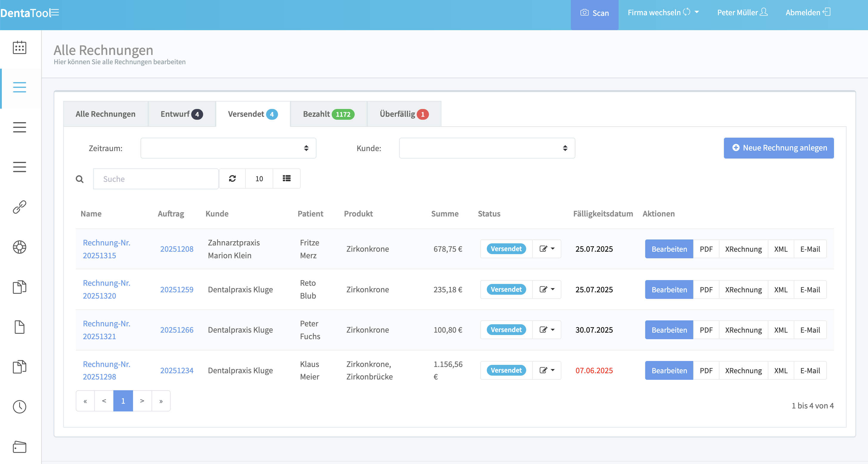
Task: Switch to the list view icon
Action: 286,179
